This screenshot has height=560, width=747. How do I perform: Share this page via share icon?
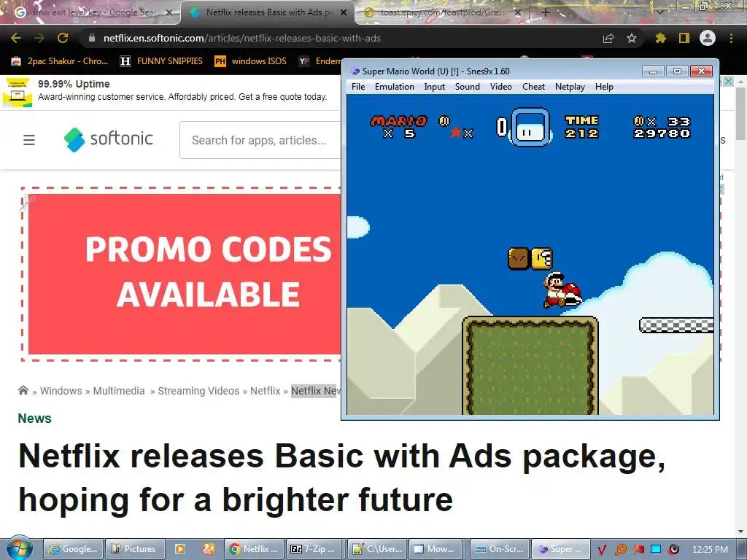coord(608,38)
